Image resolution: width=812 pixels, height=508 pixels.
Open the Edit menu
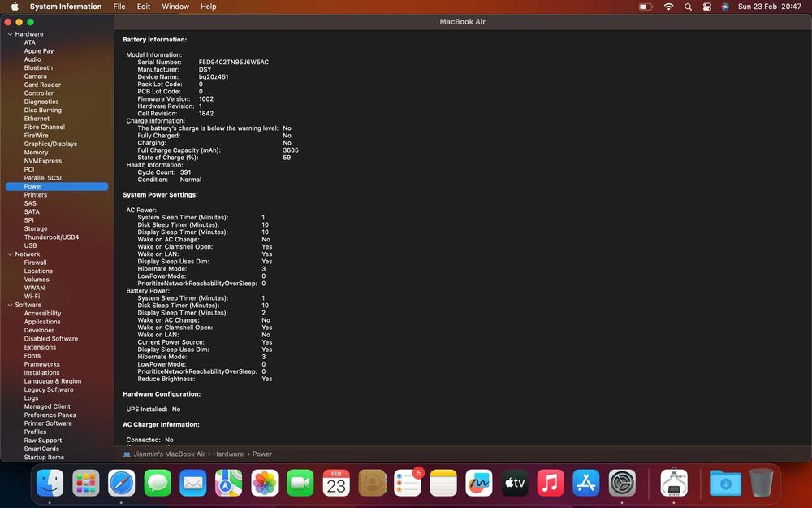[144, 7]
